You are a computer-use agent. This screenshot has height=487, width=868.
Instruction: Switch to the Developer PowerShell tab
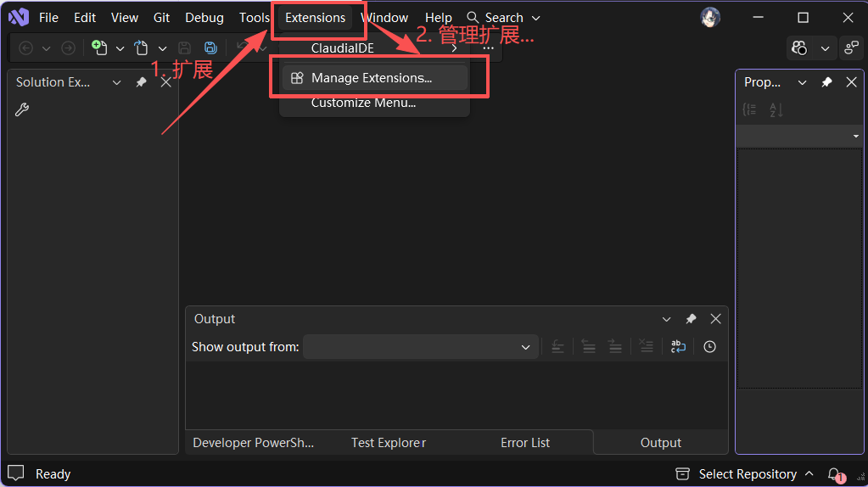(x=253, y=443)
